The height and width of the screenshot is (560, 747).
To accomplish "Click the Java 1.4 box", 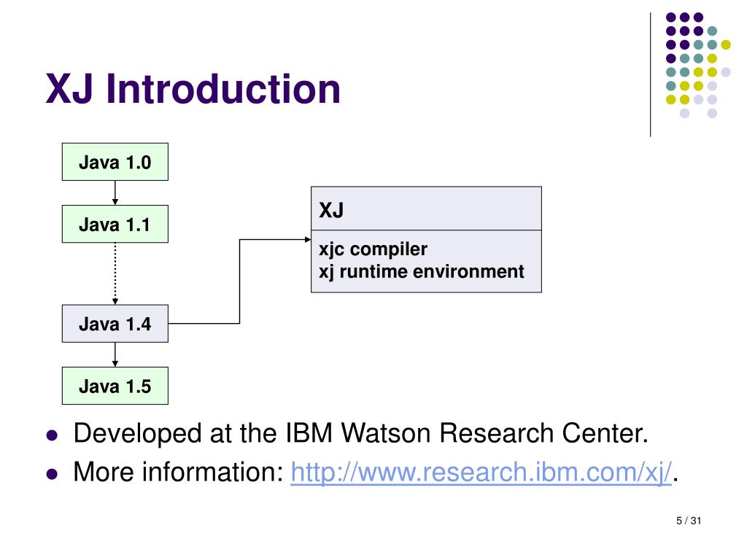I will (x=115, y=324).
